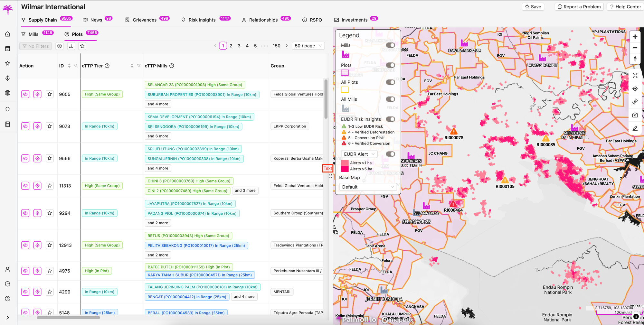
Task: Click the Save button
Action: point(533,7)
